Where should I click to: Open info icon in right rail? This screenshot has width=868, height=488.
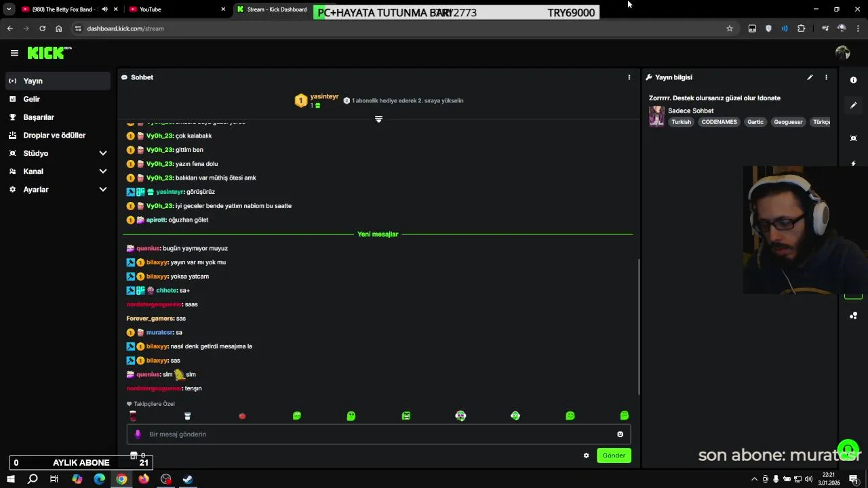853,80
